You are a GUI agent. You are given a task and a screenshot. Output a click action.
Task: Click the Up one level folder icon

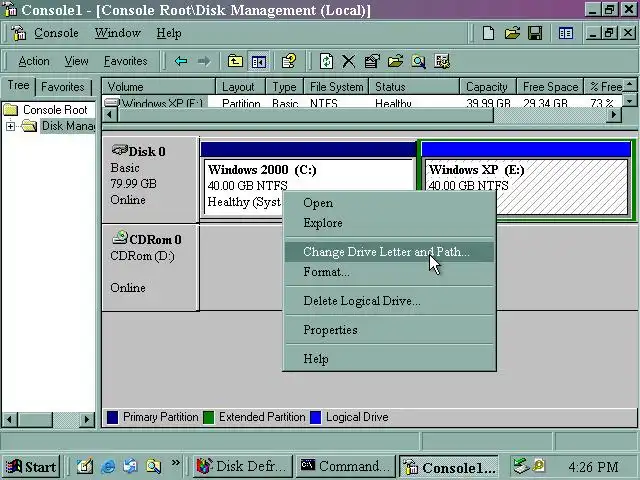point(235,61)
